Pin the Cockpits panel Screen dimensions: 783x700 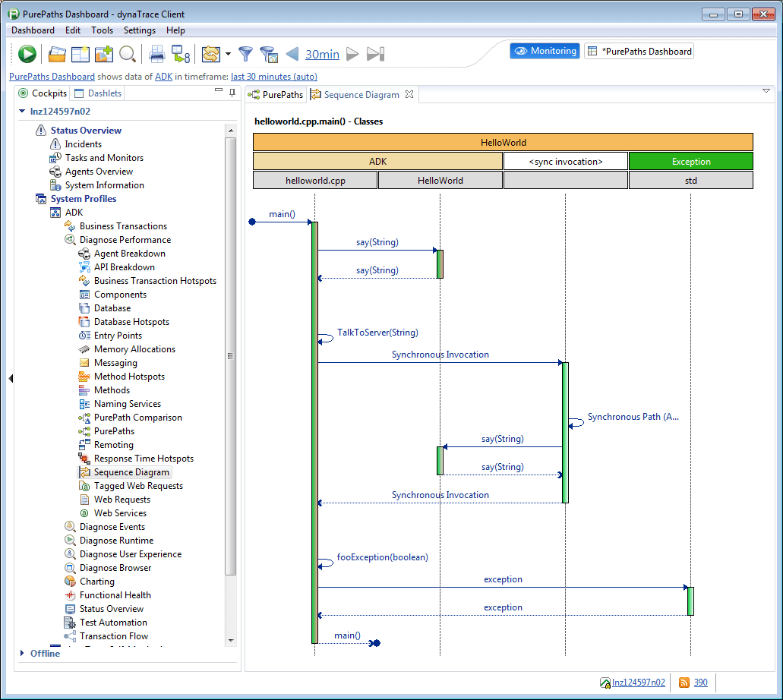tap(232, 93)
